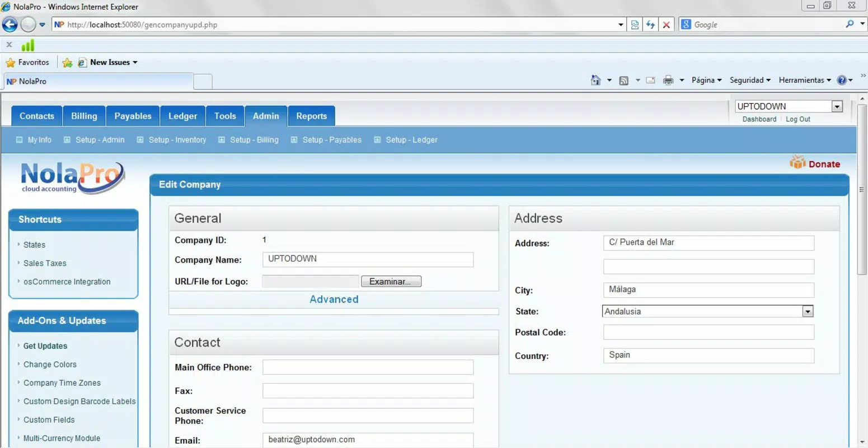Click the browser Back arrow button

[x=10, y=24]
